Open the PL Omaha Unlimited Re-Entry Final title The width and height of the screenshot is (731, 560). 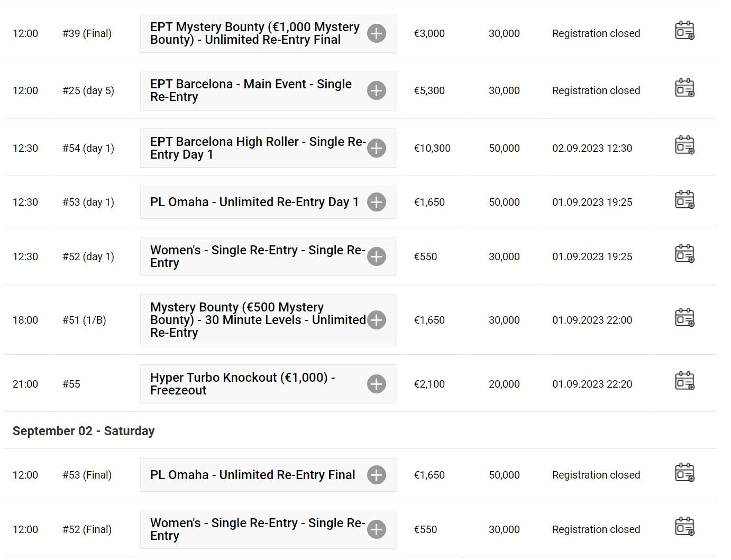pos(252,475)
